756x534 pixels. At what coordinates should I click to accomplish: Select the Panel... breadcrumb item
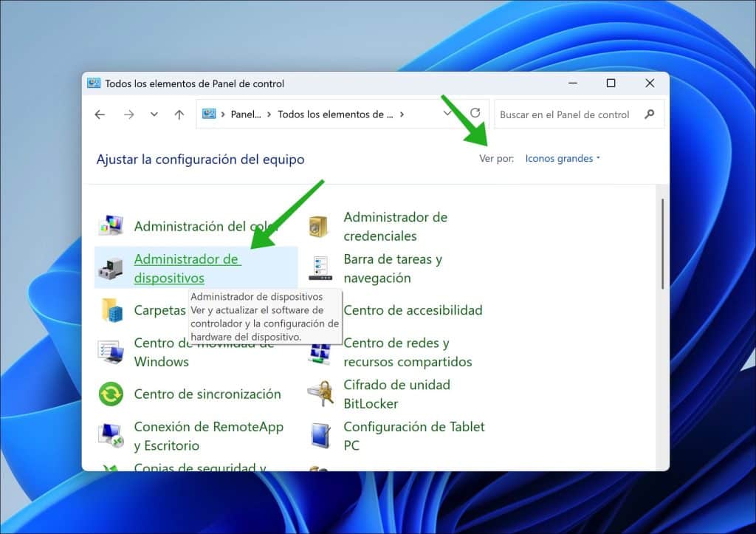pos(246,114)
